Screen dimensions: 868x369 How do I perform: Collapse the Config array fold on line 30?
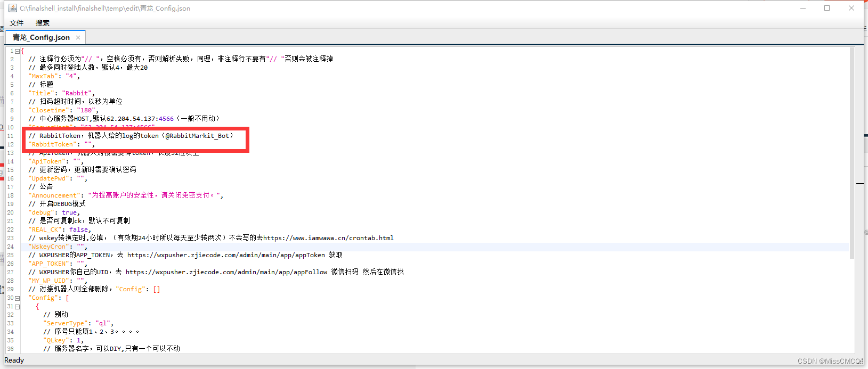tap(17, 298)
